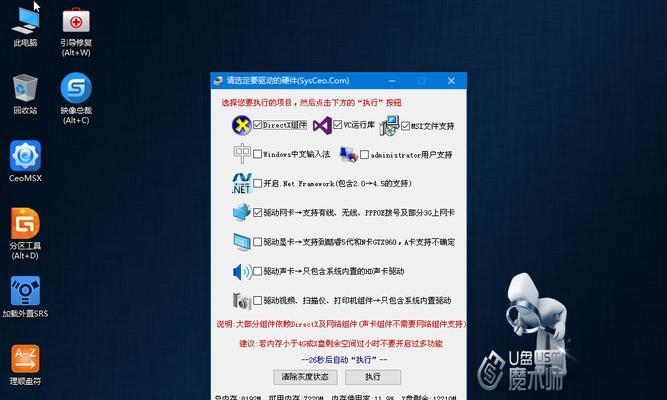Screen dimensions: 667x400
Task: Check 开启.Net Framework support box
Action: coord(257,183)
